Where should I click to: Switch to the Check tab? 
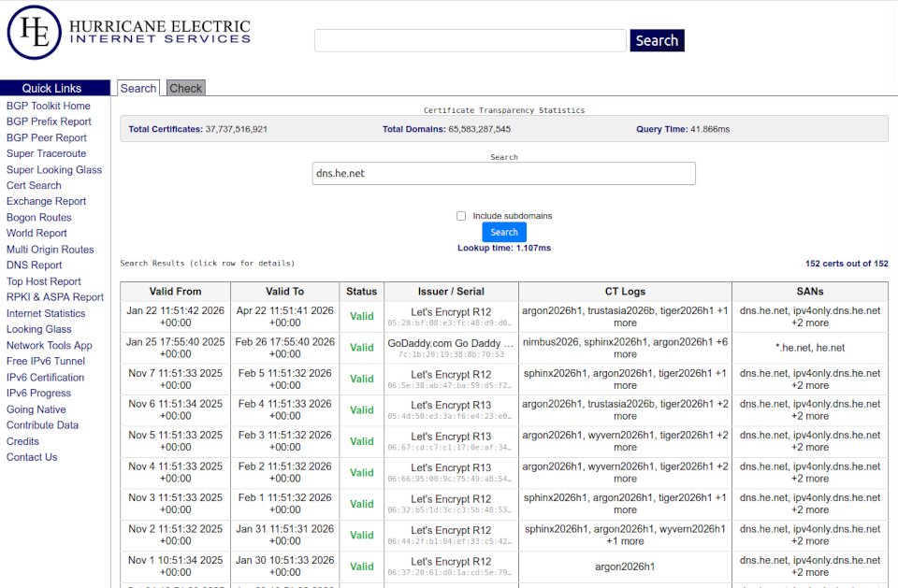click(x=185, y=88)
